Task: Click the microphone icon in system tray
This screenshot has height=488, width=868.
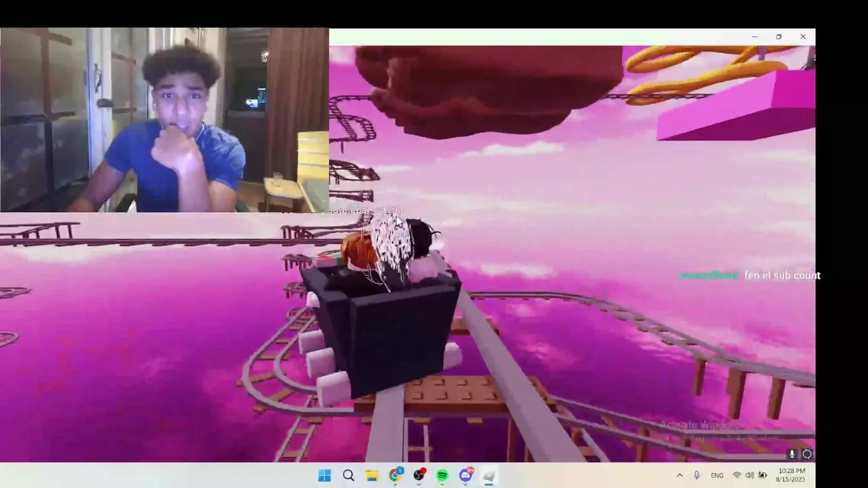Action: [696, 476]
